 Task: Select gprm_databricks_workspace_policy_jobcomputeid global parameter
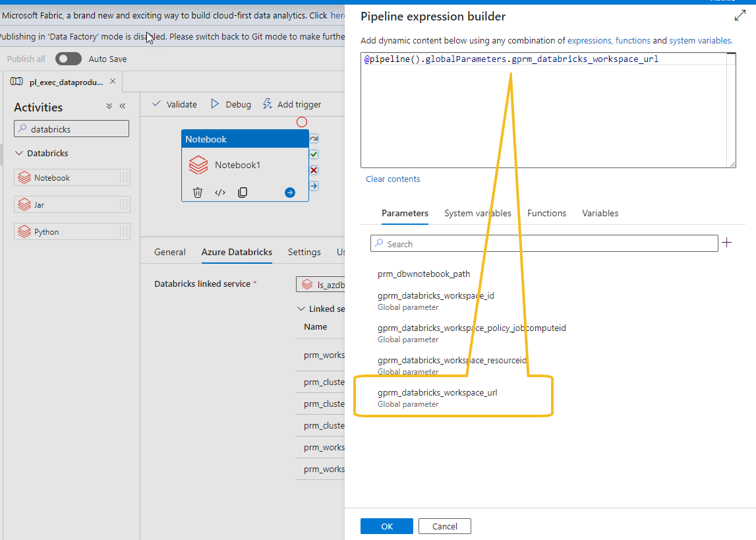point(471,333)
